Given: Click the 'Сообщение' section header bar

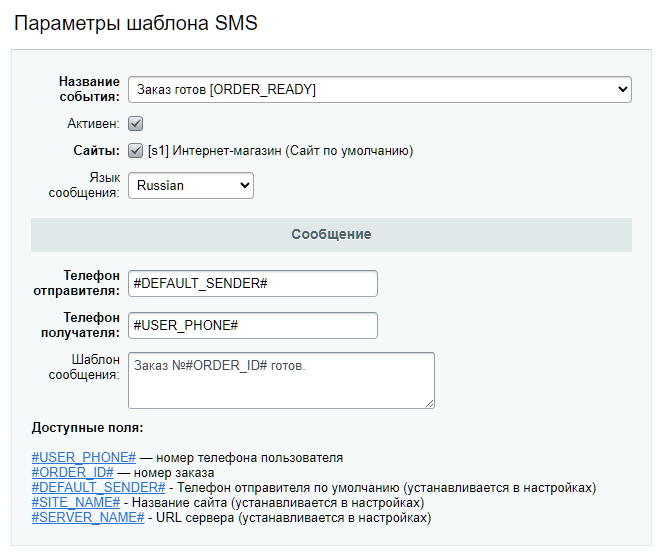Looking at the screenshot, I should click(331, 234).
